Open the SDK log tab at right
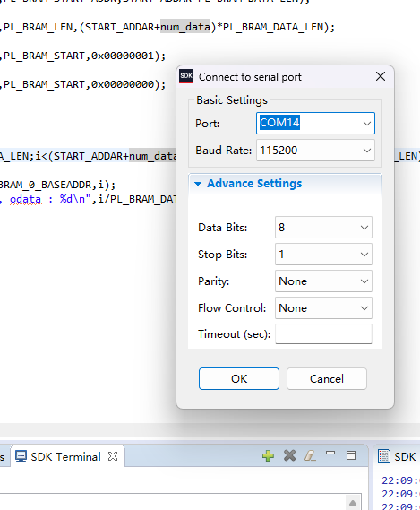This screenshot has height=510, width=420. coord(398,456)
